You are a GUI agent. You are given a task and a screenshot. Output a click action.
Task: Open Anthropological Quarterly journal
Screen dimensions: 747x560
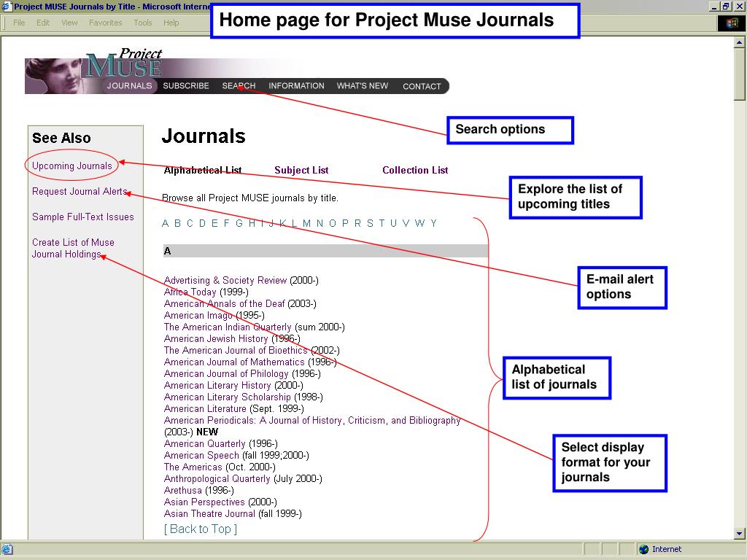[x=217, y=478]
